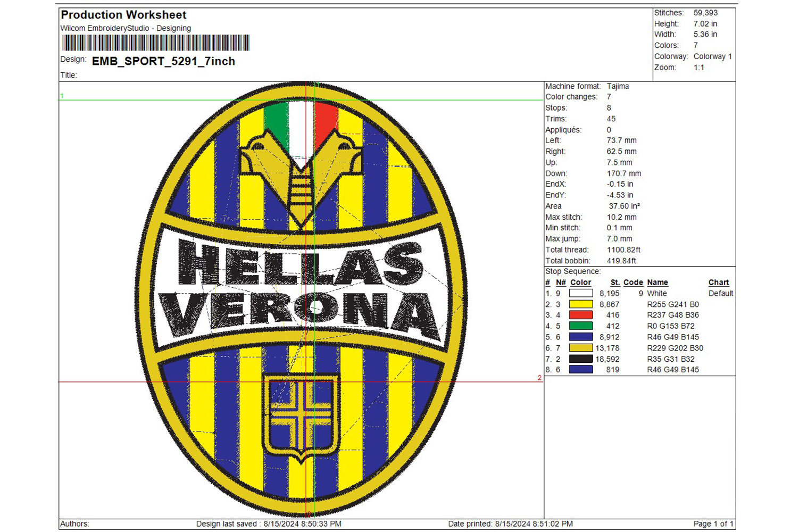Select the machine format 'Tajima'
799x532 pixels.
tap(618, 86)
